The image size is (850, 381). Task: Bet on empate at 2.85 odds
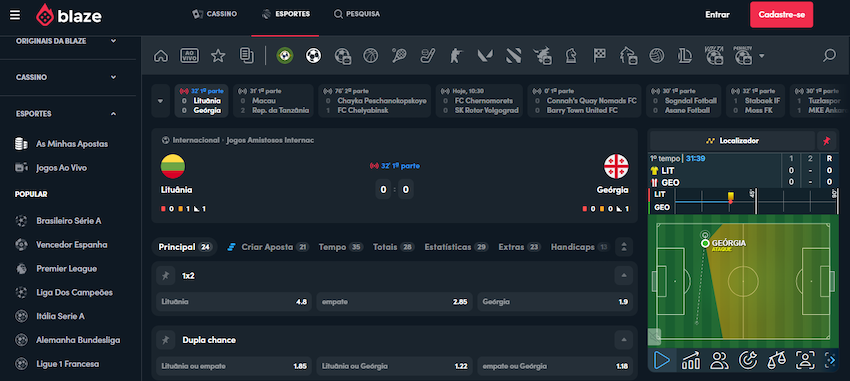[394, 302]
